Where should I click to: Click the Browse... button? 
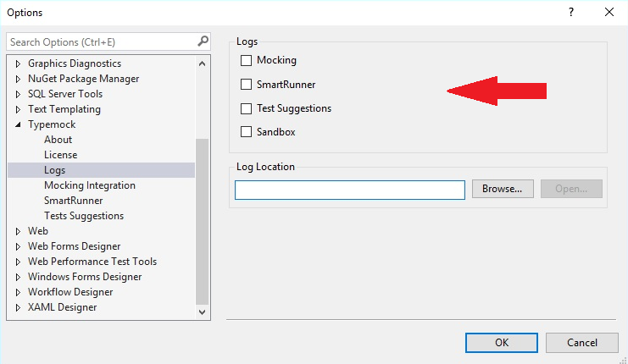tap(503, 189)
